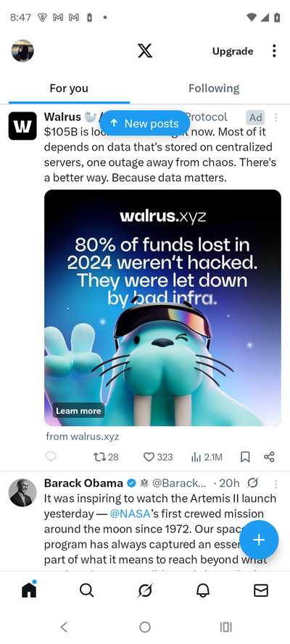
Task: Open options menu on Walrus ad
Action: coord(275,118)
